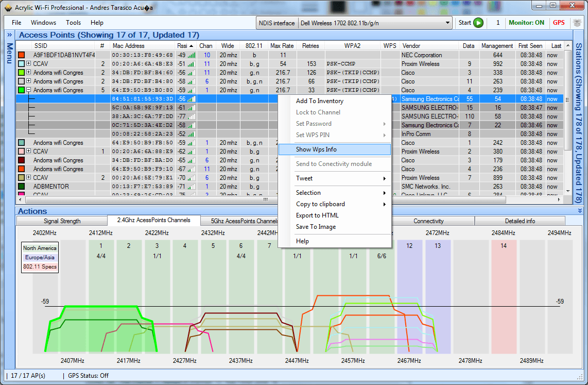This screenshot has height=385, width=588.
Task: Click Europe/Asia legend entry
Action: [x=40, y=257]
